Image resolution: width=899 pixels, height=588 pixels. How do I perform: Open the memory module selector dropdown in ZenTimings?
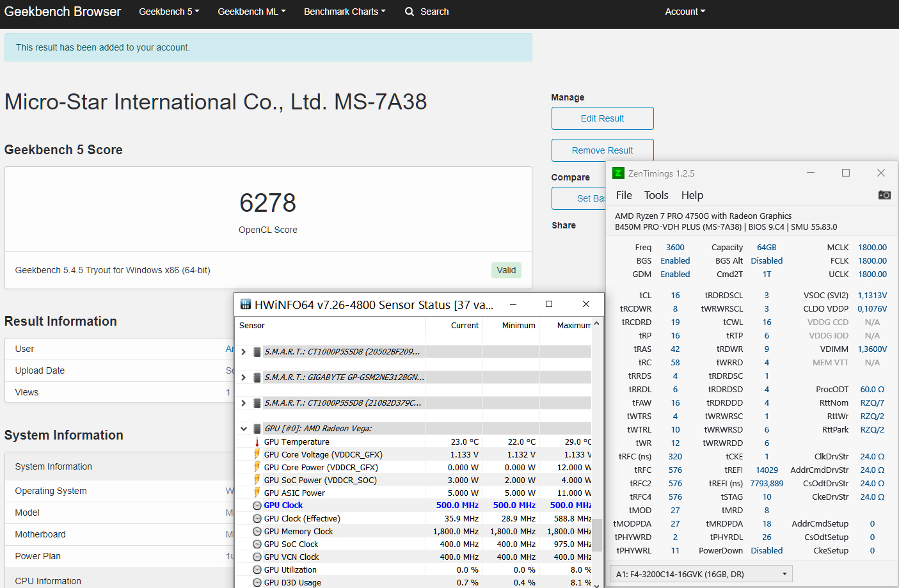(x=701, y=574)
